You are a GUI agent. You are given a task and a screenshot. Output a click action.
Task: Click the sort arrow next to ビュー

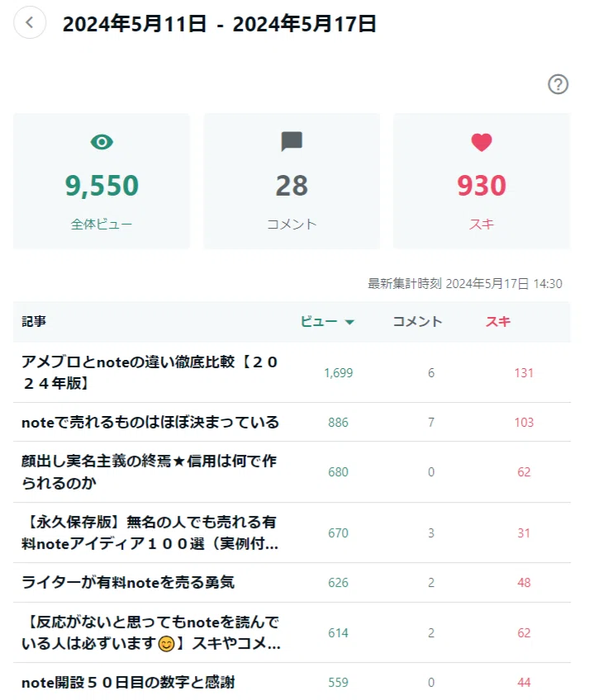pos(349,322)
